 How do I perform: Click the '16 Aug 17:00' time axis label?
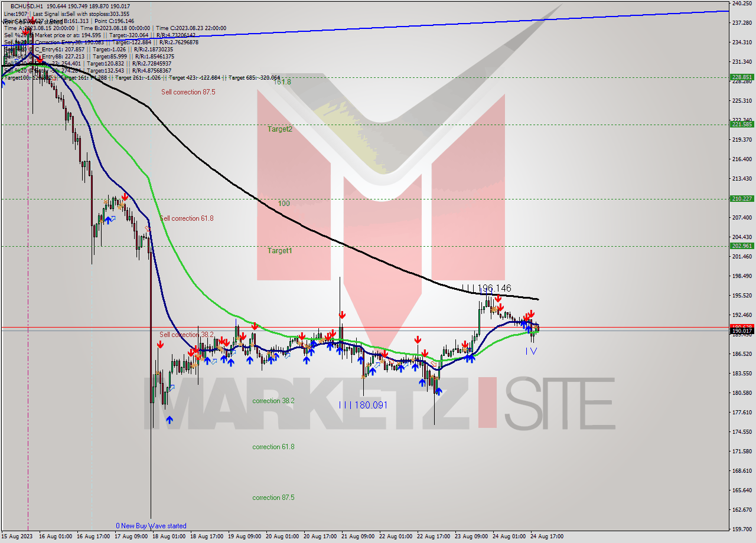93,537
